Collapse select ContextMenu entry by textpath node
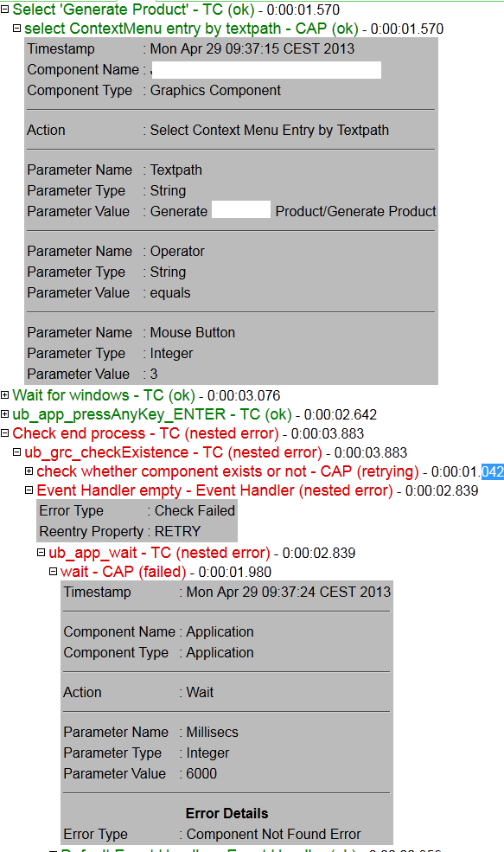The image size is (504, 852). [16, 28]
